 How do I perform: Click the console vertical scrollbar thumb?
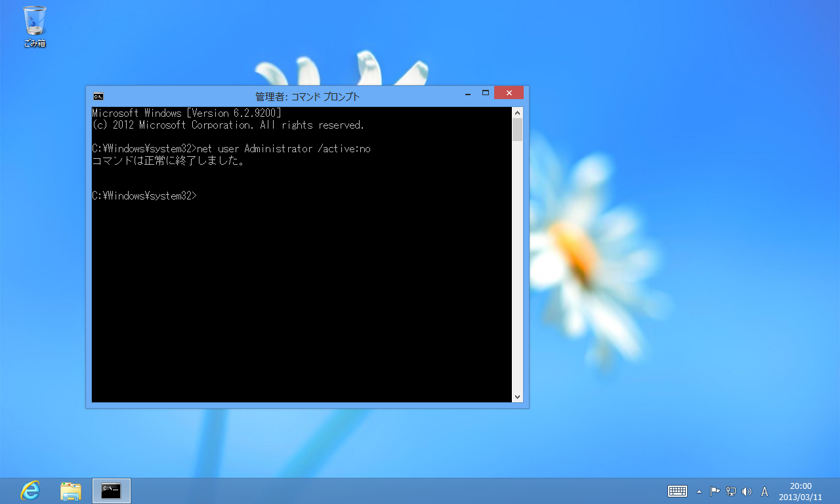coord(517,129)
